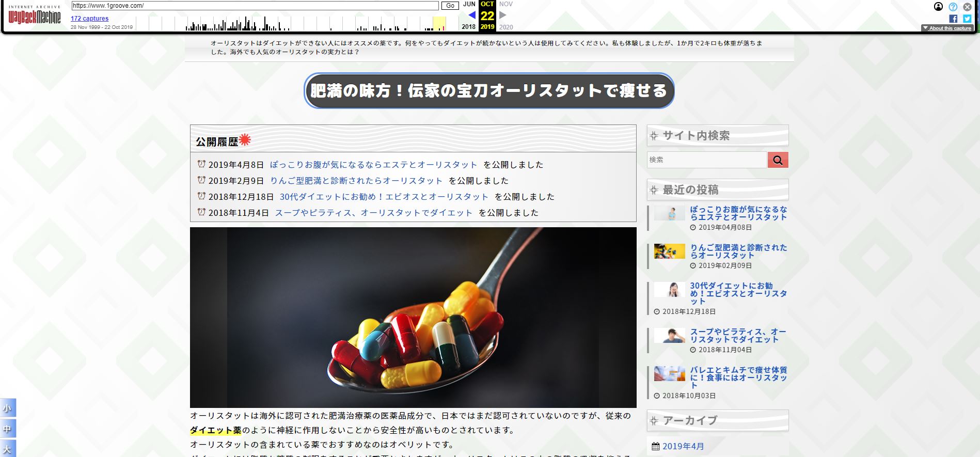Share capture on Twitter icon
980x457 pixels.
967,19
